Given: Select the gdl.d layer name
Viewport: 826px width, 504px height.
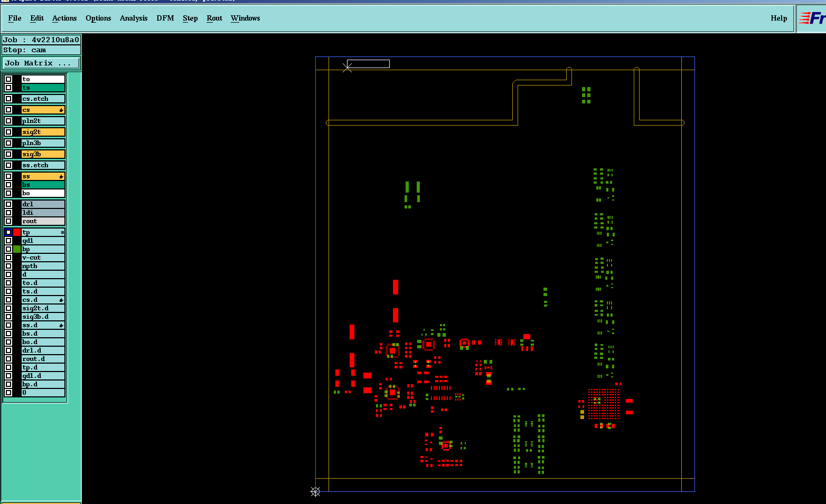Looking at the screenshot, I should [x=43, y=376].
